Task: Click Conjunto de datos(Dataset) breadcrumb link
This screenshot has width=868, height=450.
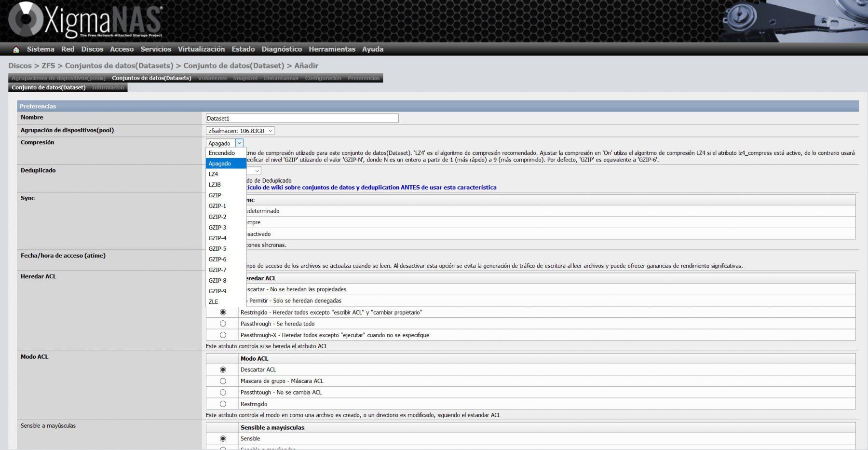Action: 234,66
